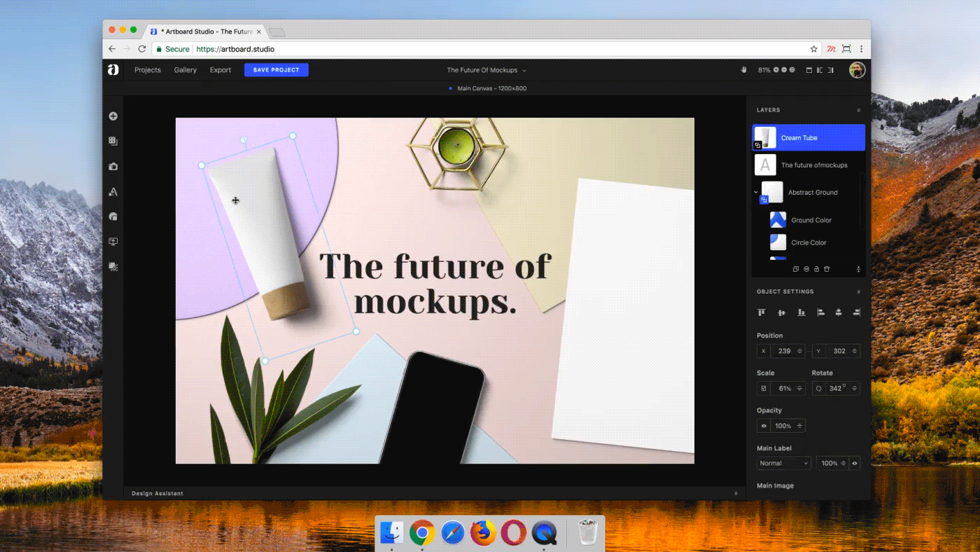Collapse the Object Settings panel
Image resolution: width=980 pixels, height=552 pixels.
pos(859,291)
